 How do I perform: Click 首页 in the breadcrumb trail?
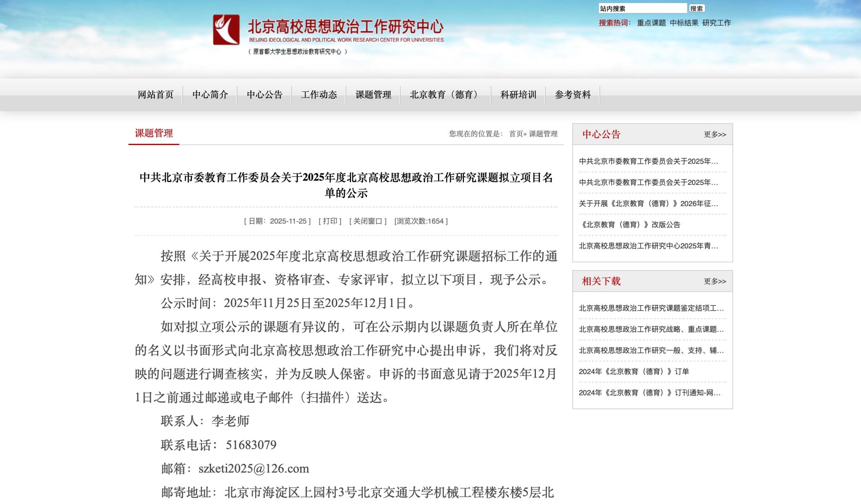(515, 134)
